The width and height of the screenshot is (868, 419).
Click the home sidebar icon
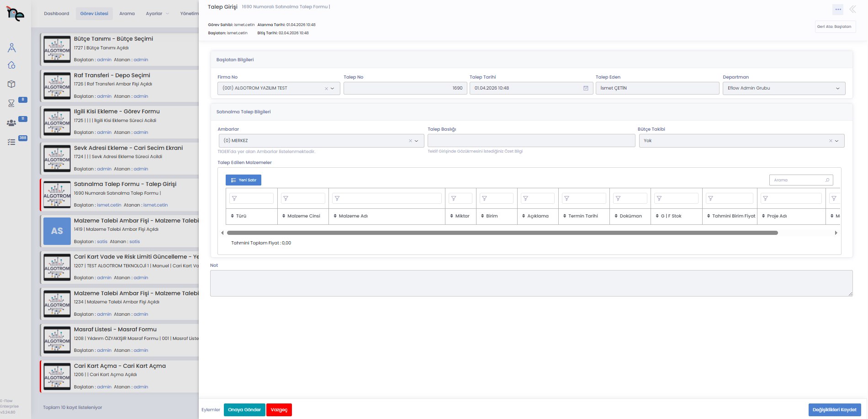[11, 65]
